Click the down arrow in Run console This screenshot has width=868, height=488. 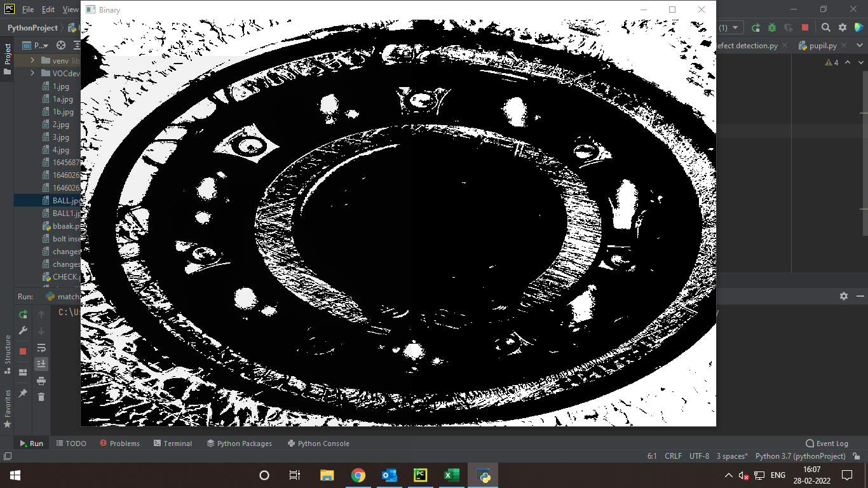[41, 331]
